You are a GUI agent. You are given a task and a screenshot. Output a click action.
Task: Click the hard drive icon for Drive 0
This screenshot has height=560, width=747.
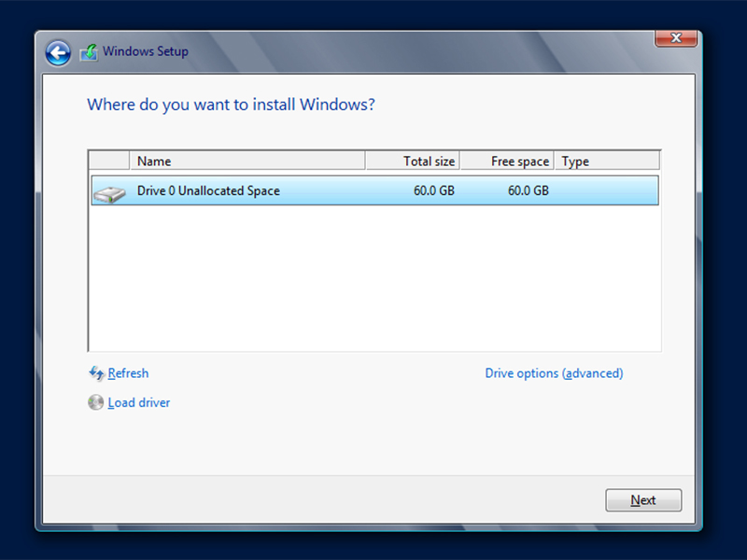pyautogui.click(x=109, y=194)
